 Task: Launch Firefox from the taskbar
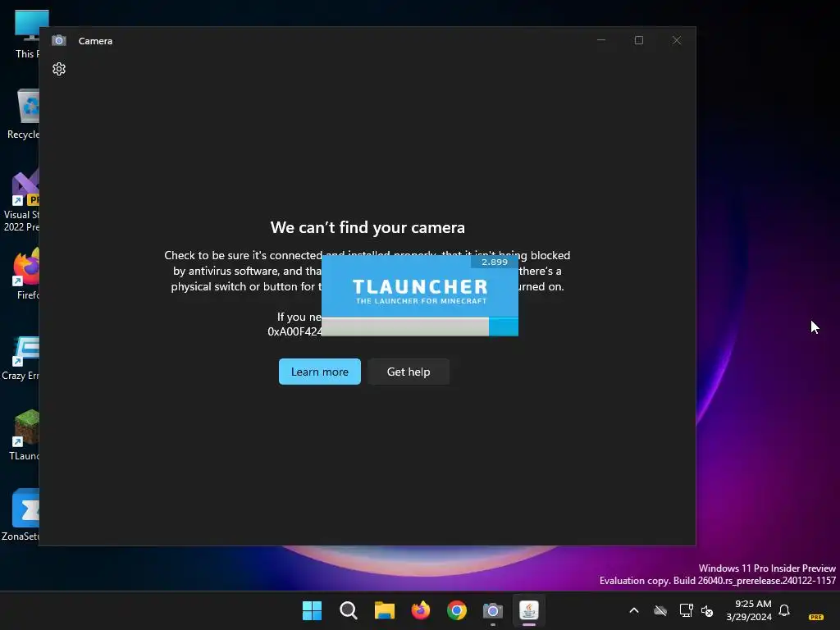(x=421, y=610)
